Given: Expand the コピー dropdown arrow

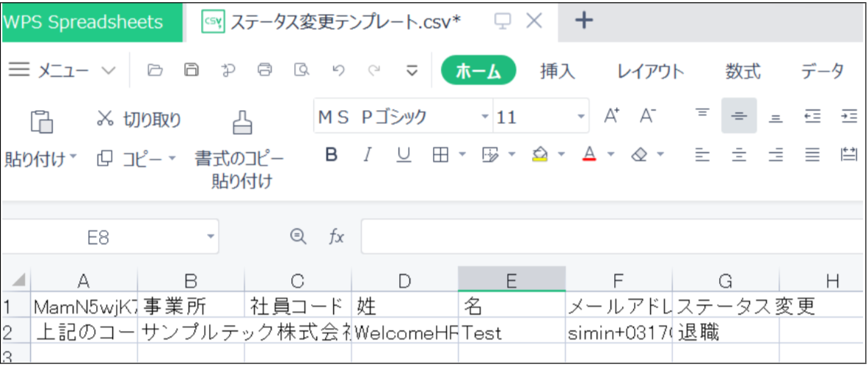Looking at the screenshot, I should click(x=172, y=159).
